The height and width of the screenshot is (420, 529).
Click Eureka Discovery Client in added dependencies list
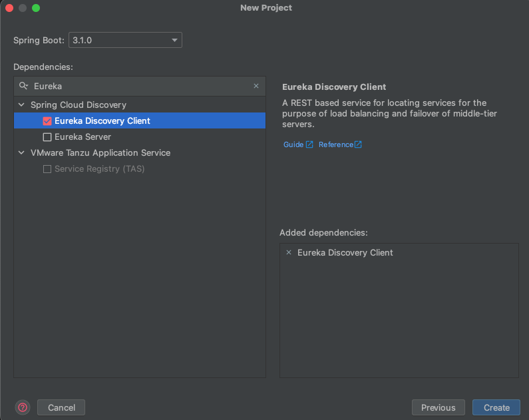345,252
